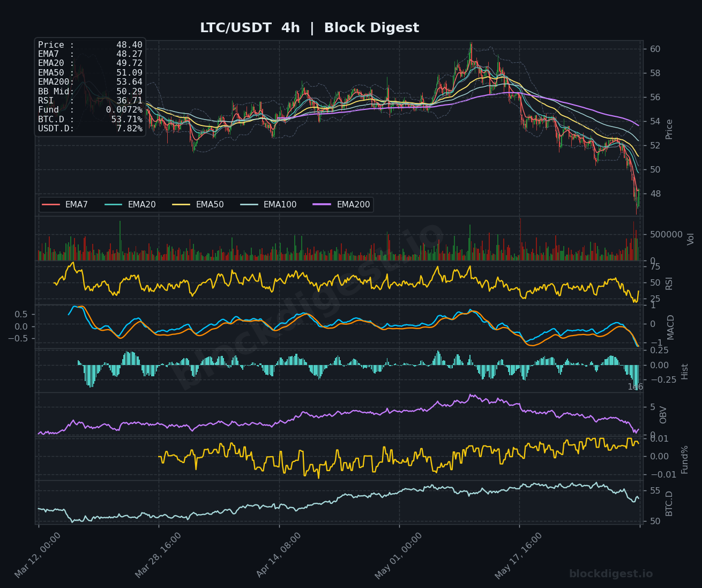Click the Price axis label
Image resolution: width=702 pixels, height=588 pixels.
669,129
